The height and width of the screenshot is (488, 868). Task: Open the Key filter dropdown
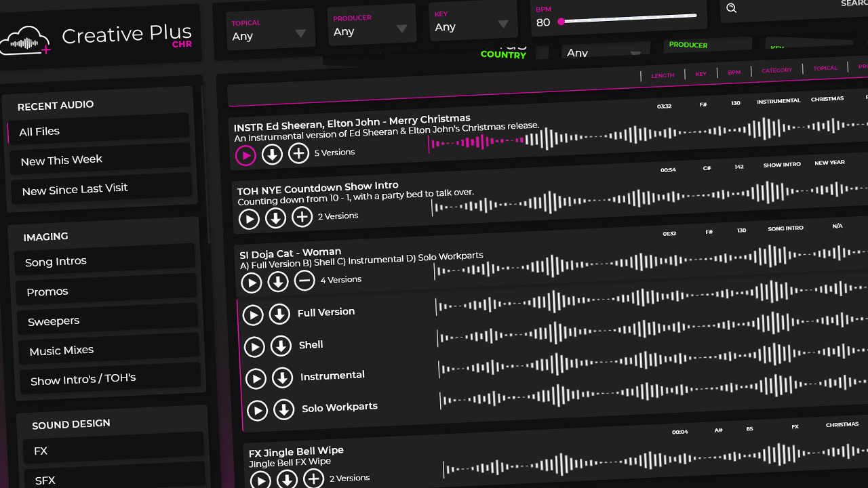coord(472,22)
